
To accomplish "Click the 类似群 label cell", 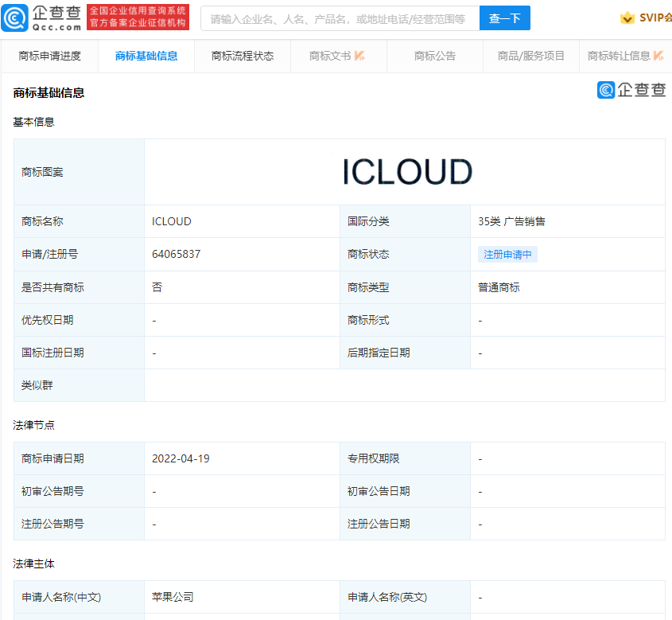I will tap(80, 385).
